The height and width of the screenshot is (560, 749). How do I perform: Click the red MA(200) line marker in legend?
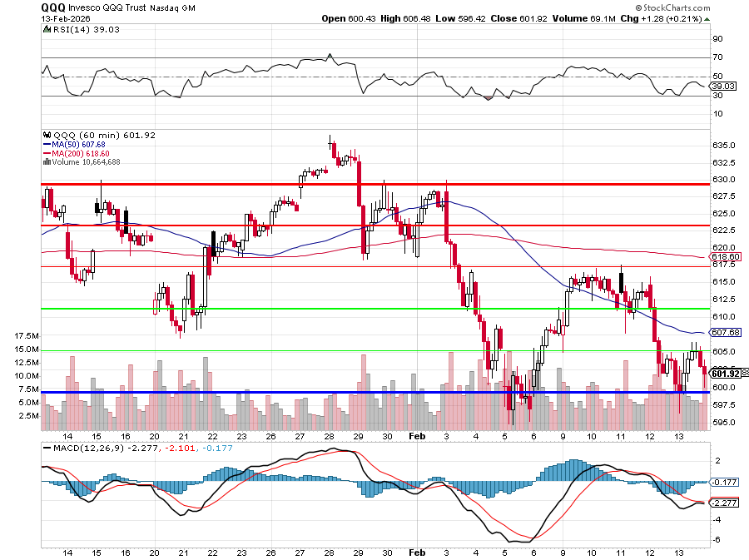(45, 153)
